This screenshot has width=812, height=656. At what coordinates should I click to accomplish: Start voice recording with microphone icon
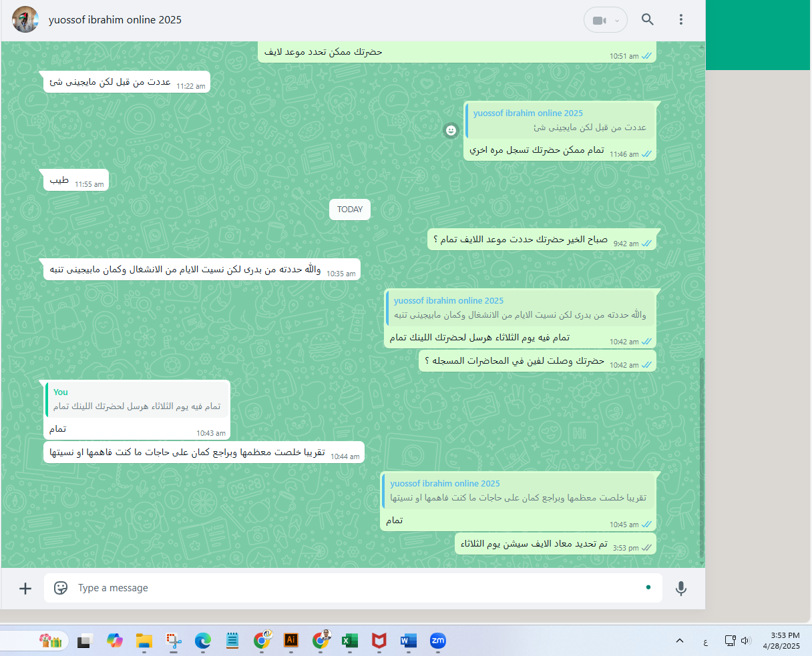coord(681,588)
